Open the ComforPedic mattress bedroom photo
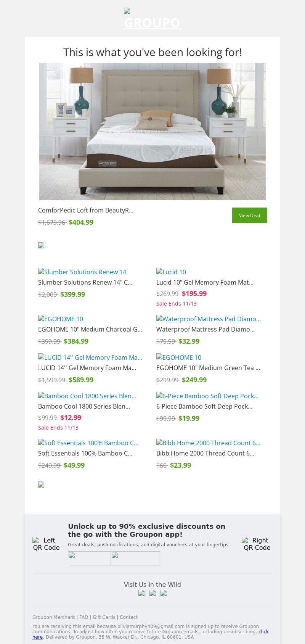This screenshot has width=305, height=644. point(152,132)
